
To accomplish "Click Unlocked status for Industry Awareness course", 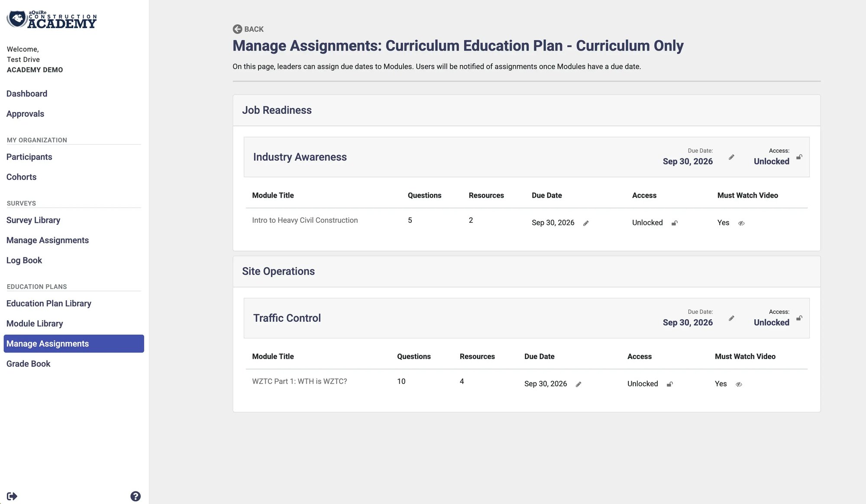I will coord(772,161).
